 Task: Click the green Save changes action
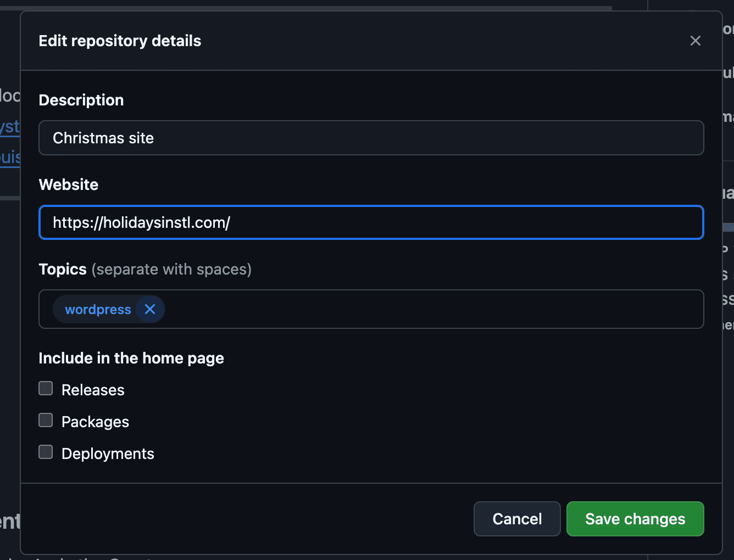pyautogui.click(x=635, y=519)
